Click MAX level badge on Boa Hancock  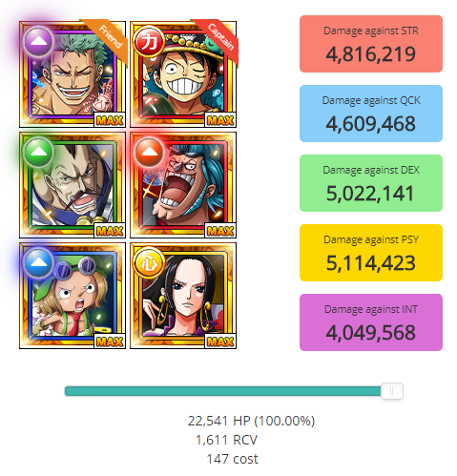[220, 341]
